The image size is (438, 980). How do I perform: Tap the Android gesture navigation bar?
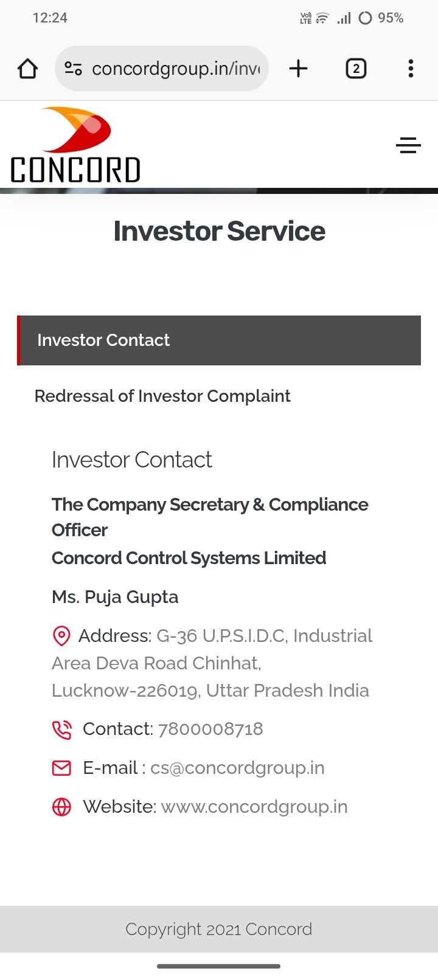[219, 966]
